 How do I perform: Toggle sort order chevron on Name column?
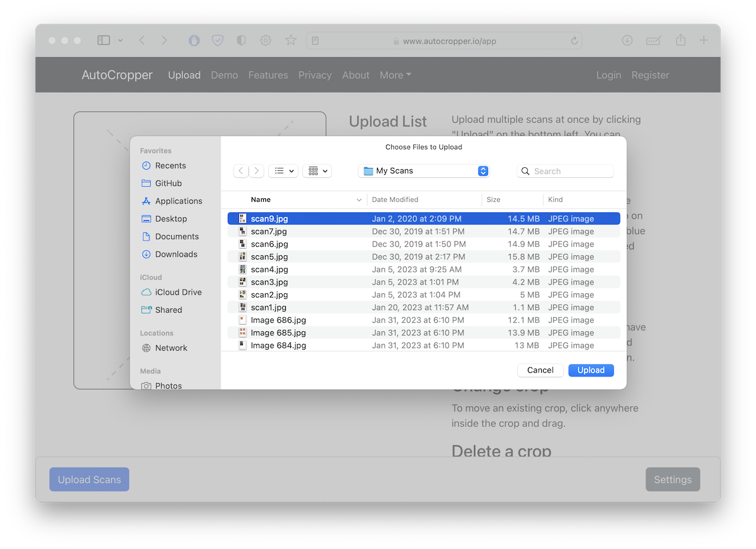(359, 200)
